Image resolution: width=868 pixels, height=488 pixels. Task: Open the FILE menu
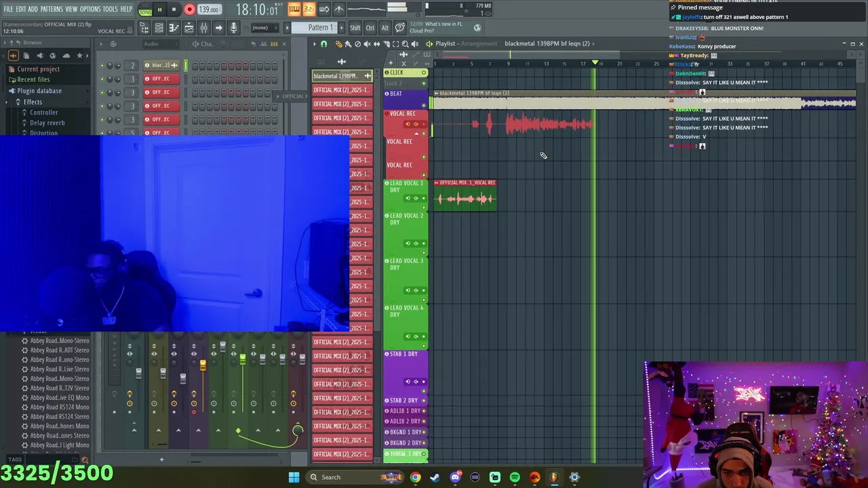(x=8, y=9)
